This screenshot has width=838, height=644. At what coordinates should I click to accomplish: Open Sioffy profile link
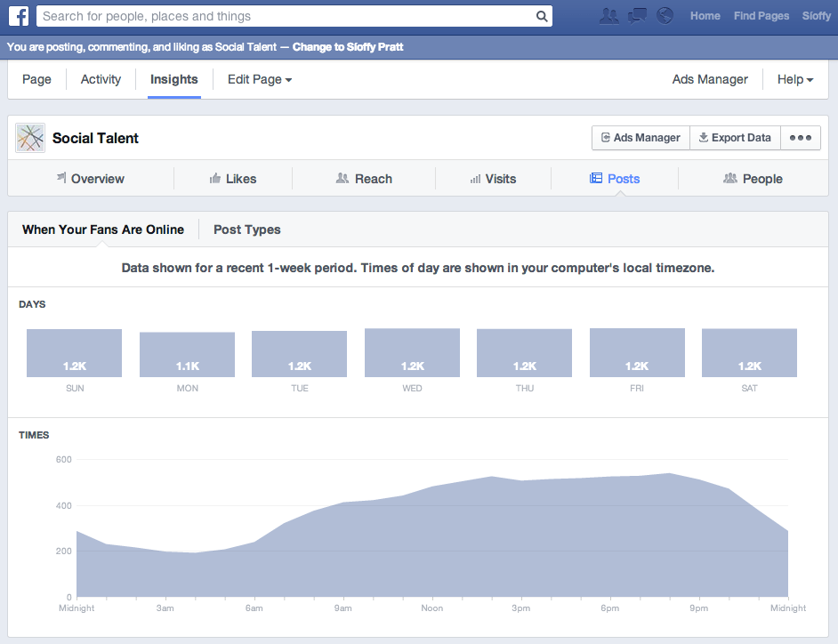click(816, 16)
